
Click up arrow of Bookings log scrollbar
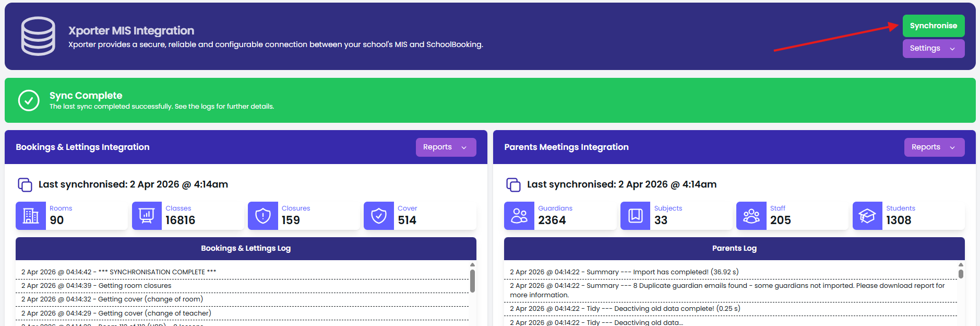472,265
